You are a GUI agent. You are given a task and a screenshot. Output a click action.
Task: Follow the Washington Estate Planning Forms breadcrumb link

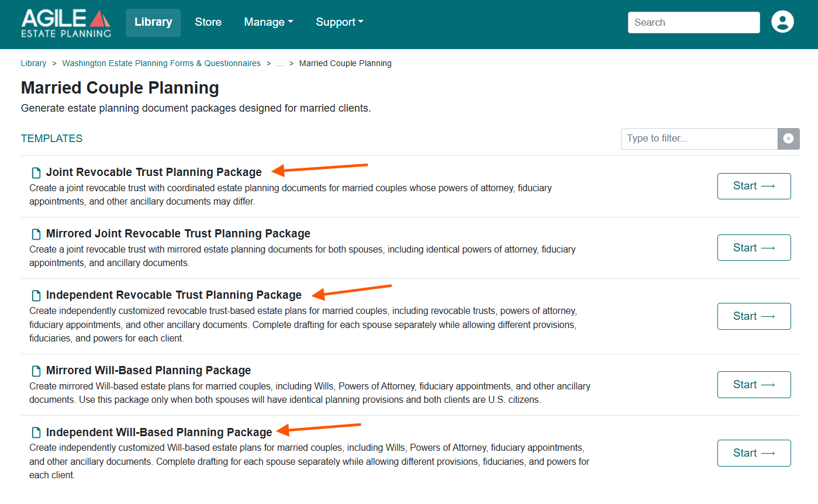point(161,63)
